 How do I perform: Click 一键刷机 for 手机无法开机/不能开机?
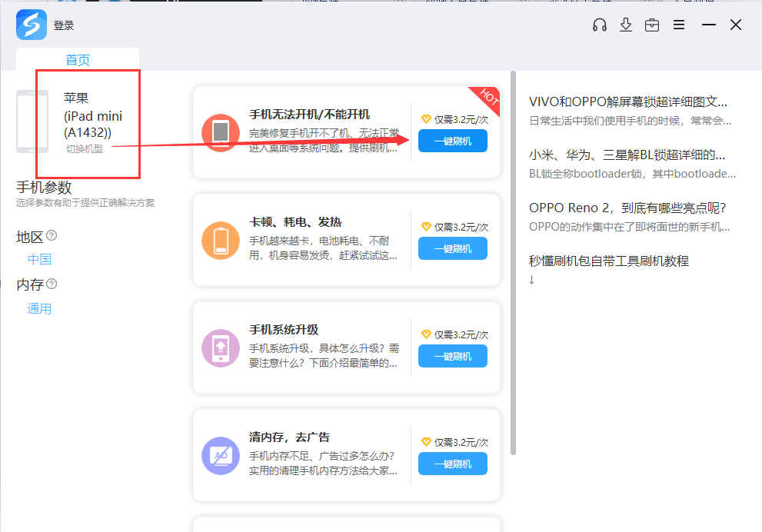[x=453, y=141]
